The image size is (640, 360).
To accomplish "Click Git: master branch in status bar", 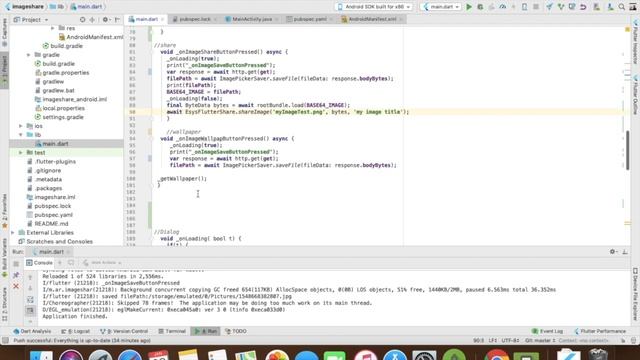I will coord(540,340).
